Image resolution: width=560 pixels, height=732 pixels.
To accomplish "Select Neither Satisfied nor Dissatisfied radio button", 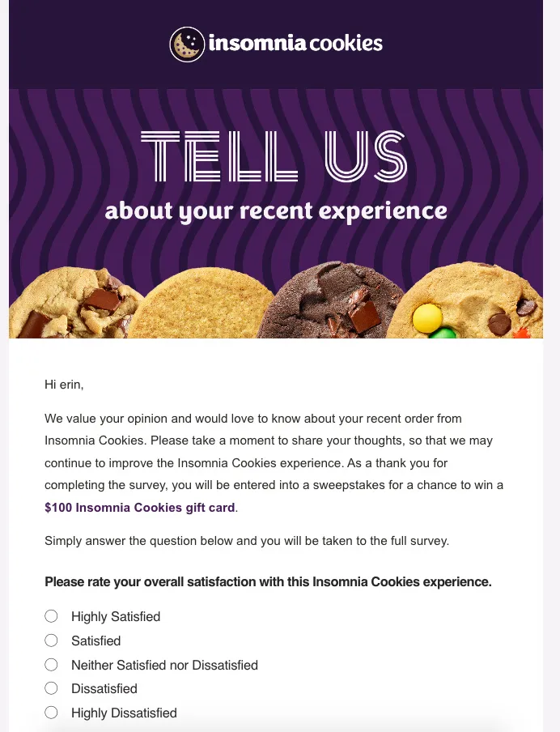I will tap(52, 665).
